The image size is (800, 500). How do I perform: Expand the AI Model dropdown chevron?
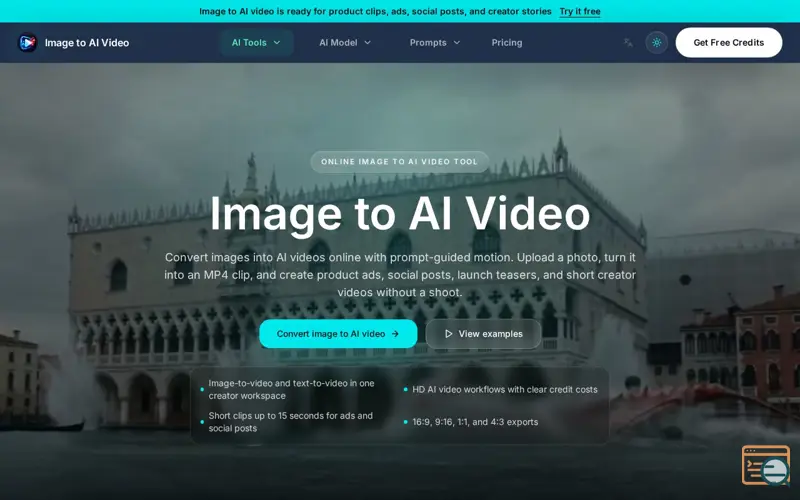(367, 43)
